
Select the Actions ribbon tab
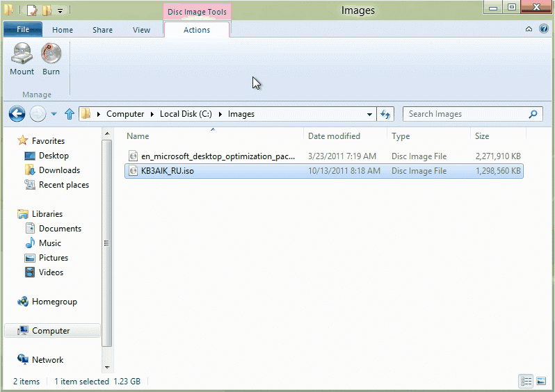tap(197, 30)
